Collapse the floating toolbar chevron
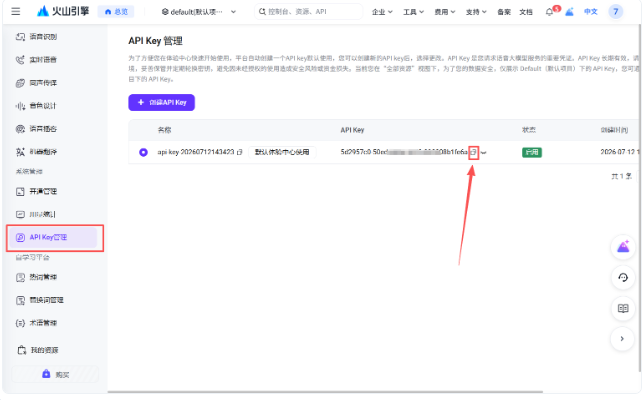This screenshot has width=642, height=400. [x=623, y=339]
